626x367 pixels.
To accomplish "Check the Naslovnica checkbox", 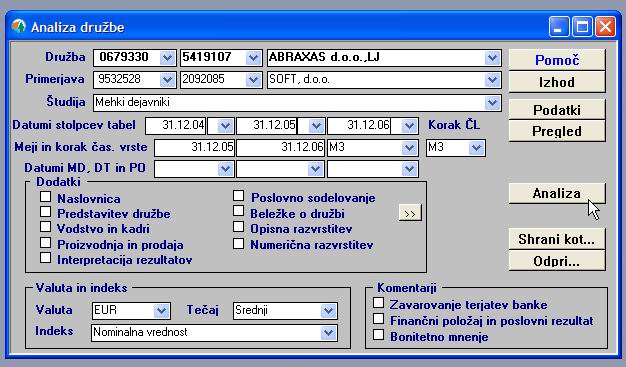I will [46, 196].
